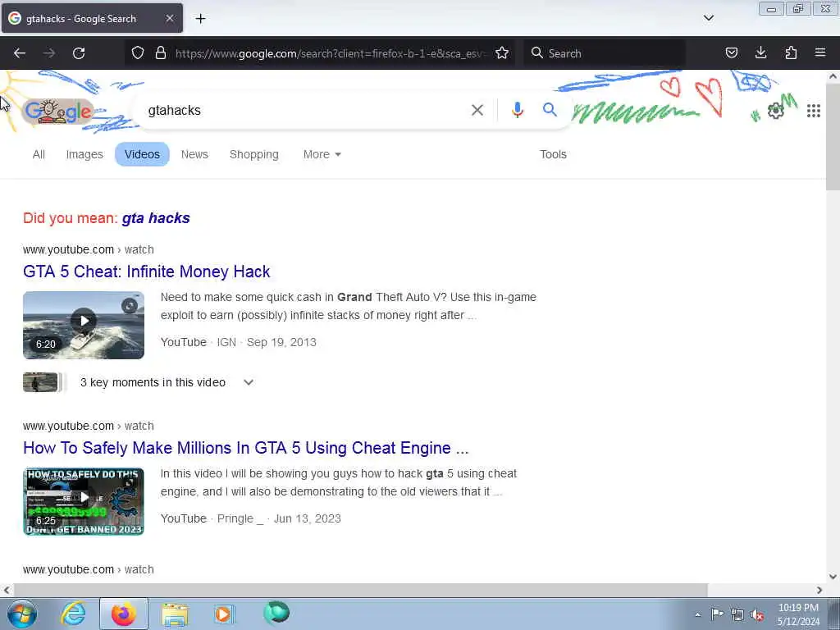Open the tracking protection shield icon

(x=138, y=53)
